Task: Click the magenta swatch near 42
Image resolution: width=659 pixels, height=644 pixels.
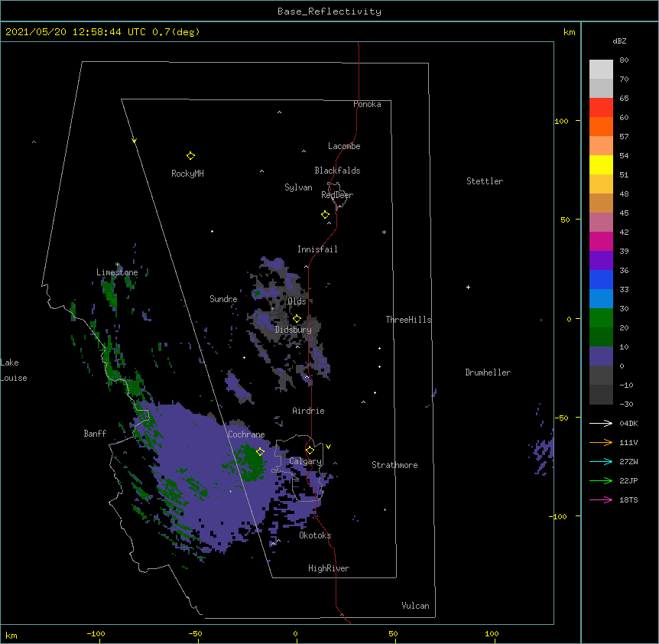Action: pos(601,241)
